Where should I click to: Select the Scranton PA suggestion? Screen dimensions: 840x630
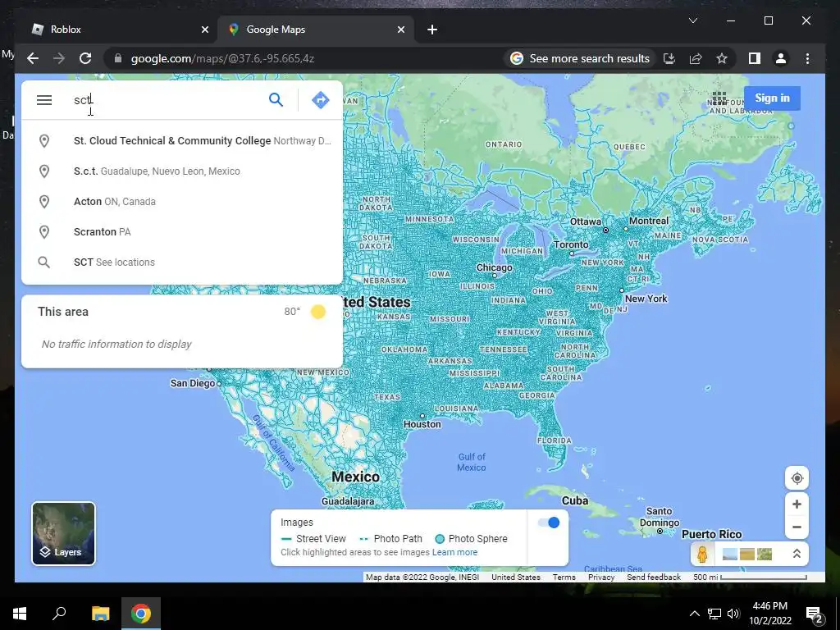click(182, 232)
